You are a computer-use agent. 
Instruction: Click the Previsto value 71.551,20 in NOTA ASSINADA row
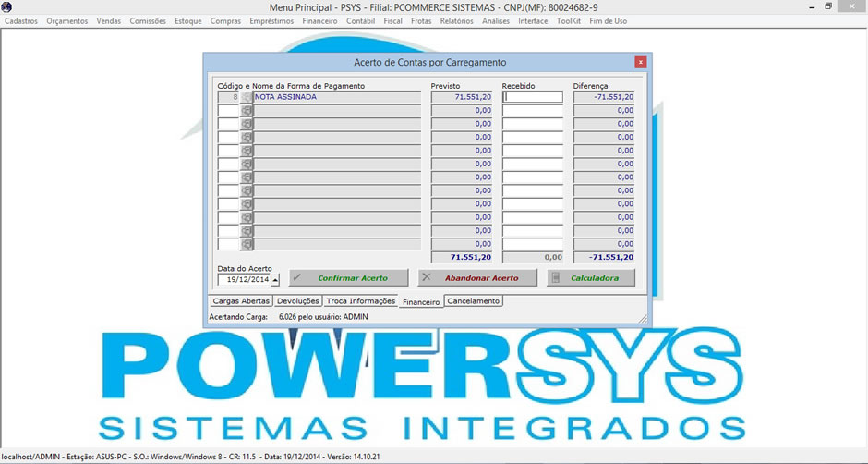tap(462, 97)
